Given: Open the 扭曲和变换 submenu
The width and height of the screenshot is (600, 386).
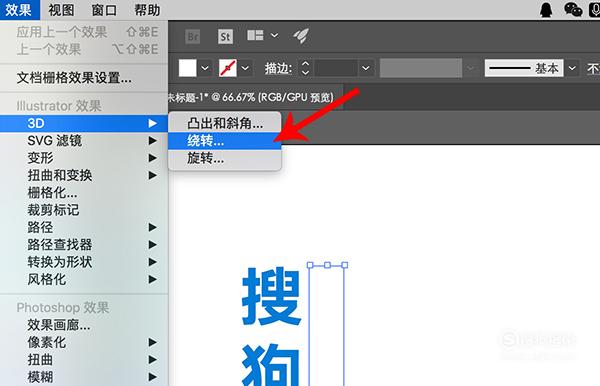Looking at the screenshot, I should point(84,175).
